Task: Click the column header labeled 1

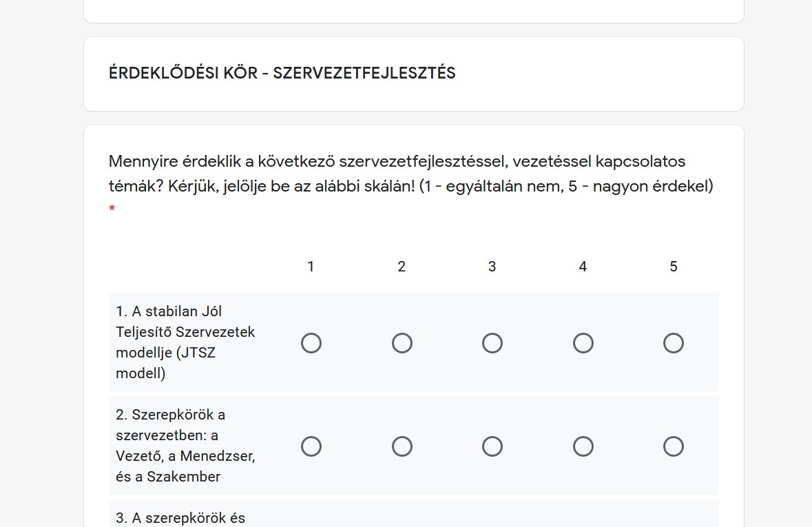Action: coord(311,267)
